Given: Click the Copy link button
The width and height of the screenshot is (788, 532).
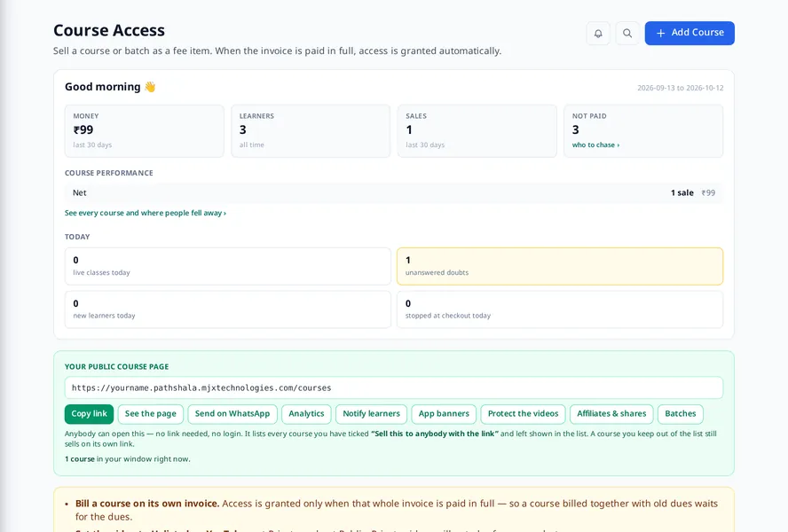Looking at the screenshot, I should [89, 414].
